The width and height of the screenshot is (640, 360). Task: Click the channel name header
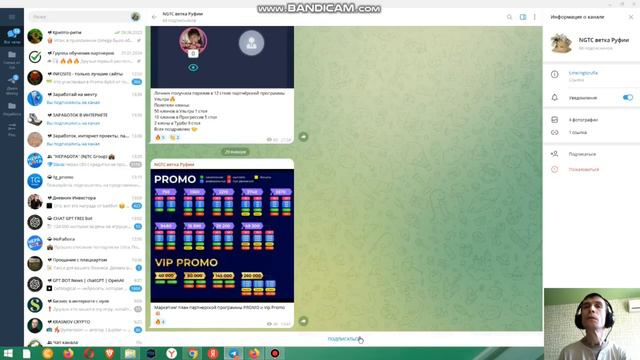pos(182,14)
